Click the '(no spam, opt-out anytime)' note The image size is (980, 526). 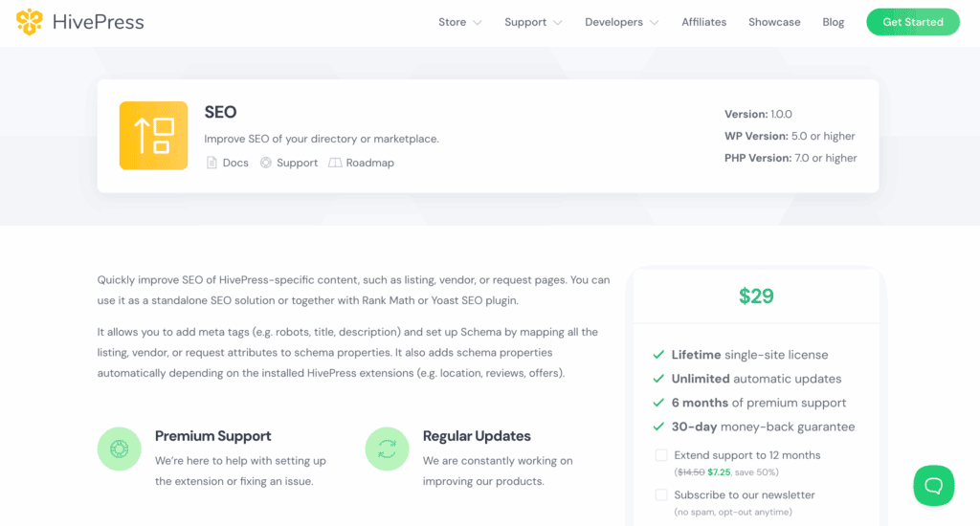tap(733, 512)
